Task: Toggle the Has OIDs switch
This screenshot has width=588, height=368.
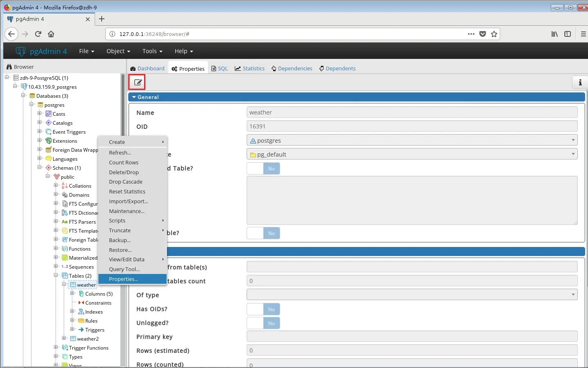Action: tap(263, 309)
